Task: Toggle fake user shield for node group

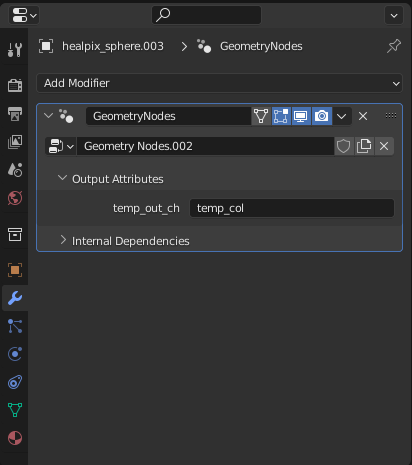Action: click(x=344, y=146)
